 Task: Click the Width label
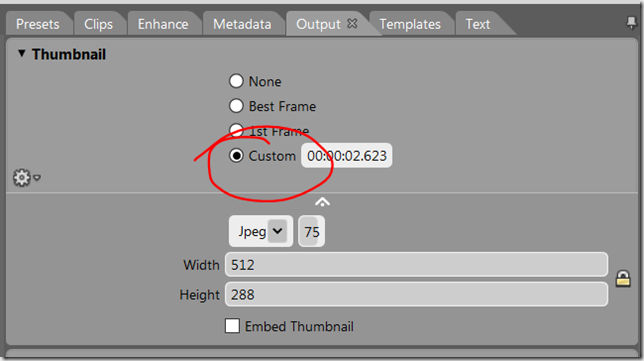point(201,265)
